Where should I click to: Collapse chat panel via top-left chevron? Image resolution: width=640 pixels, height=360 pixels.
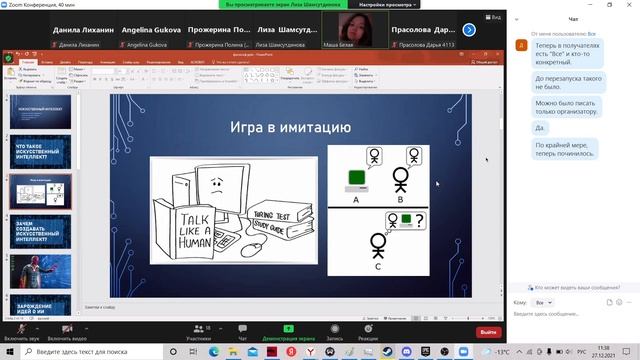tap(516, 19)
